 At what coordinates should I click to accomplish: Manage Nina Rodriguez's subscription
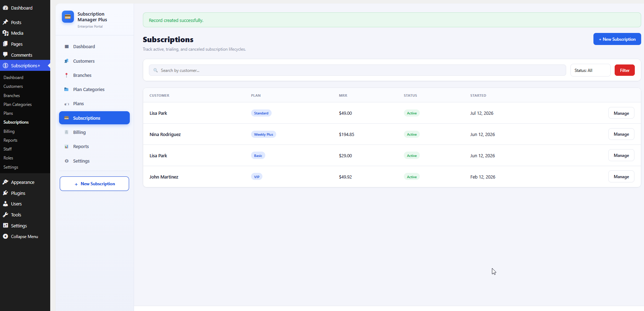(x=621, y=134)
